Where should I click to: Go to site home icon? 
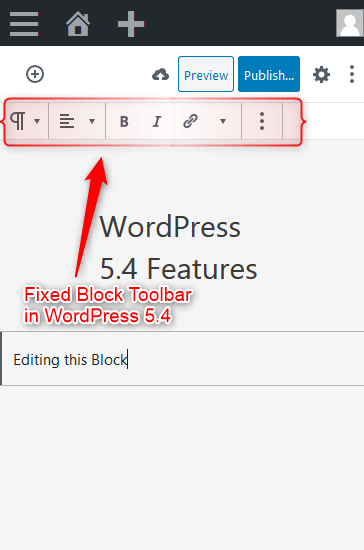(78, 24)
